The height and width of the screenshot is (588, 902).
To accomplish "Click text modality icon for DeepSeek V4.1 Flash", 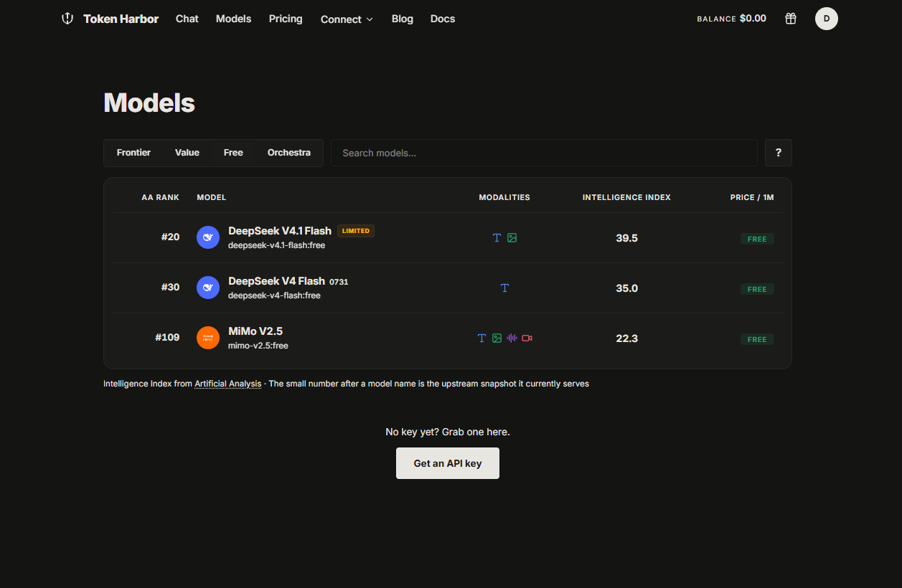I will pos(497,238).
